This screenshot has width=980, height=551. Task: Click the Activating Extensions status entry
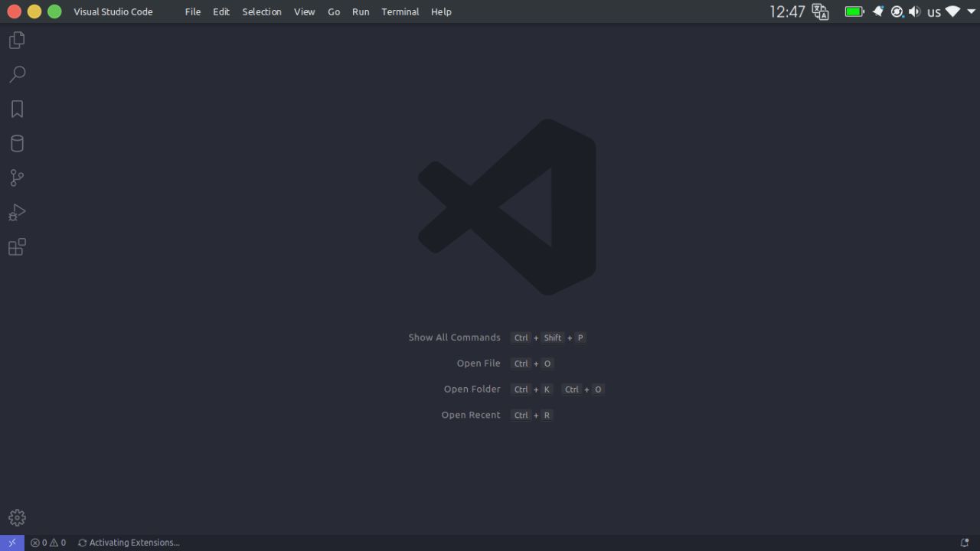click(129, 543)
